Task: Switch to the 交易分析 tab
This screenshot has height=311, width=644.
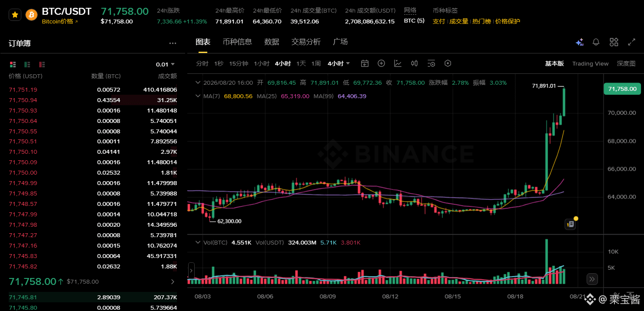Action: [x=306, y=42]
